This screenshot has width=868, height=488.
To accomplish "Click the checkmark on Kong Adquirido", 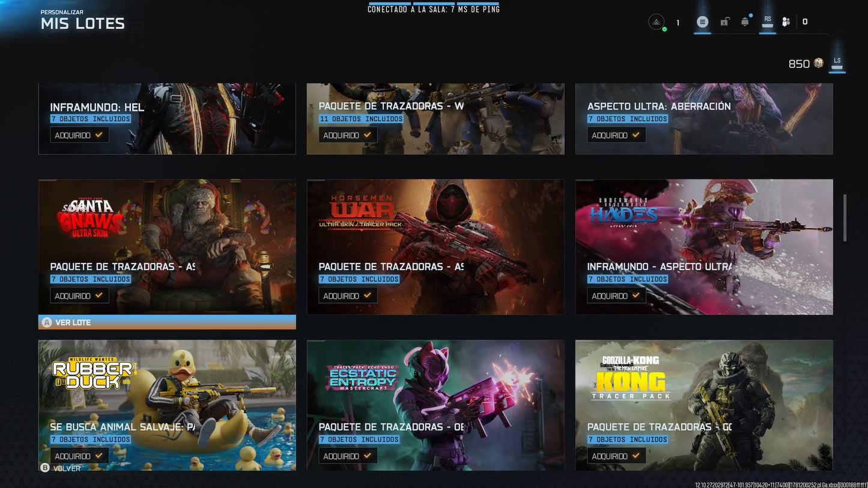I will tap(636, 456).
